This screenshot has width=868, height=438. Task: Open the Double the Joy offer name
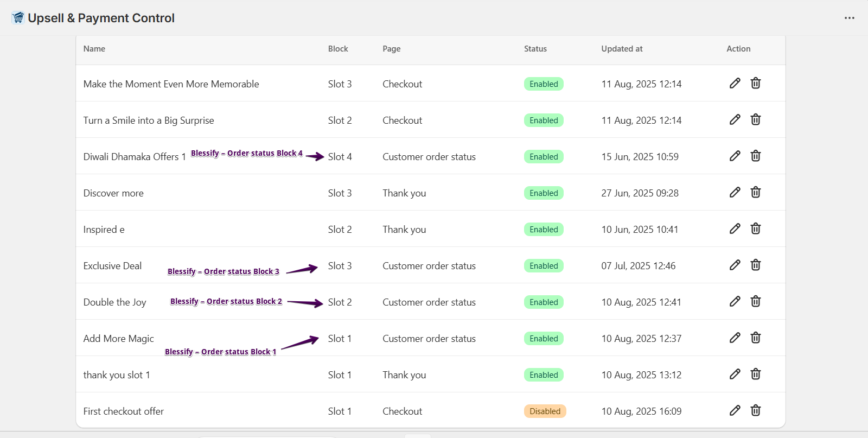click(x=115, y=302)
